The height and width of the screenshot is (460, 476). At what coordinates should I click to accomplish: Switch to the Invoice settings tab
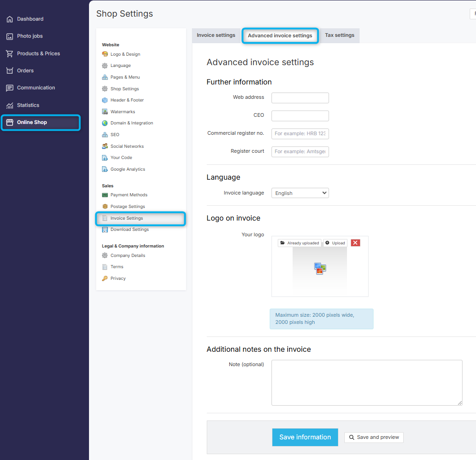216,35
